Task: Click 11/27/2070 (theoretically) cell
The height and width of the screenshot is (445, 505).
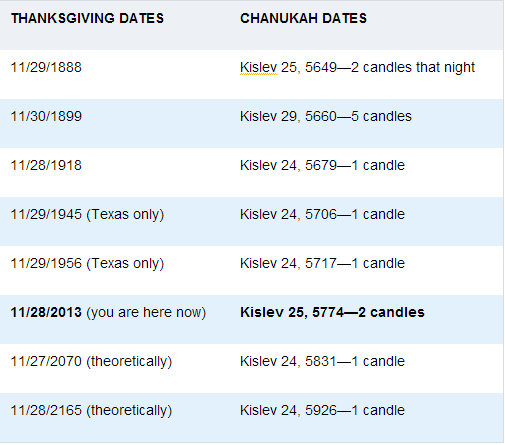Action: click(91, 361)
